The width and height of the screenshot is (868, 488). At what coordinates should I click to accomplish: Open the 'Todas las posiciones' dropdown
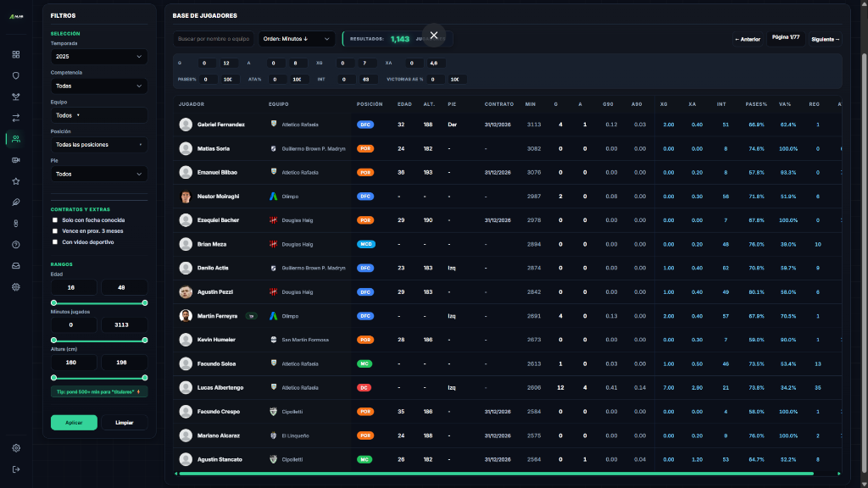coord(98,145)
